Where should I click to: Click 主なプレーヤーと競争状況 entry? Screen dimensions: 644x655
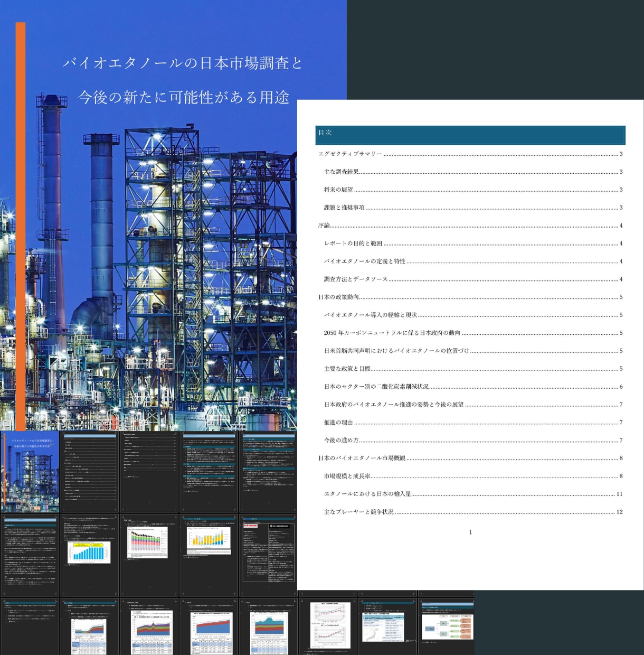(473, 513)
